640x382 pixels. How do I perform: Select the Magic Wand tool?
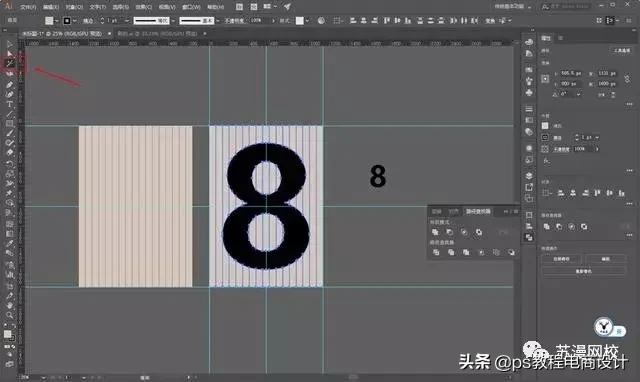[10, 63]
